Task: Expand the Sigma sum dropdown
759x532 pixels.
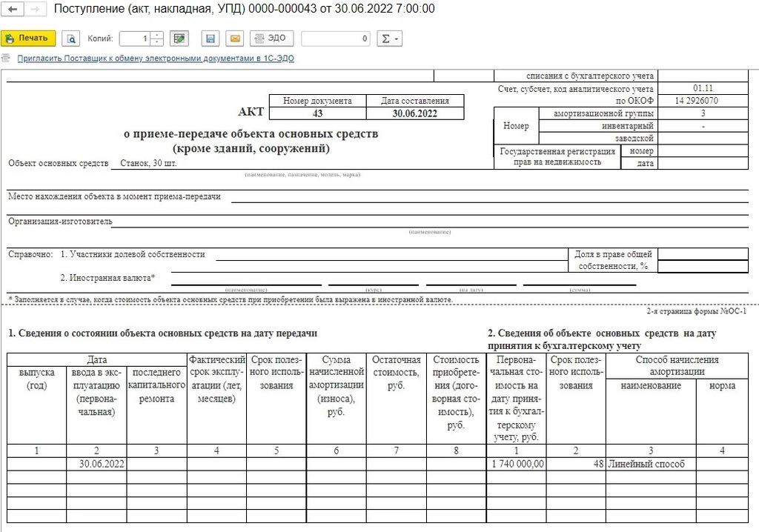Action: coord(389,39)
